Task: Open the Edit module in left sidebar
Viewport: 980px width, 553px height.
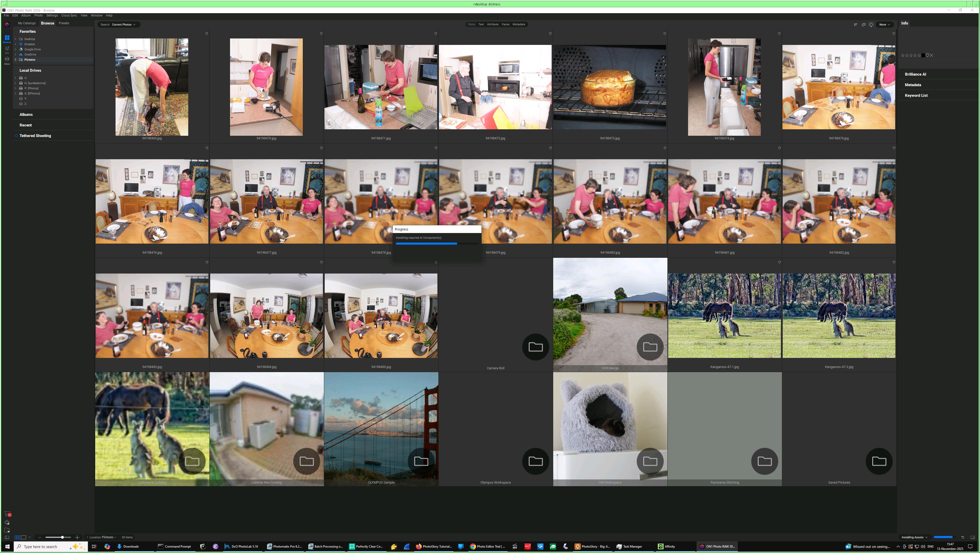Action: pyautogui.click(x=7, y=49)
